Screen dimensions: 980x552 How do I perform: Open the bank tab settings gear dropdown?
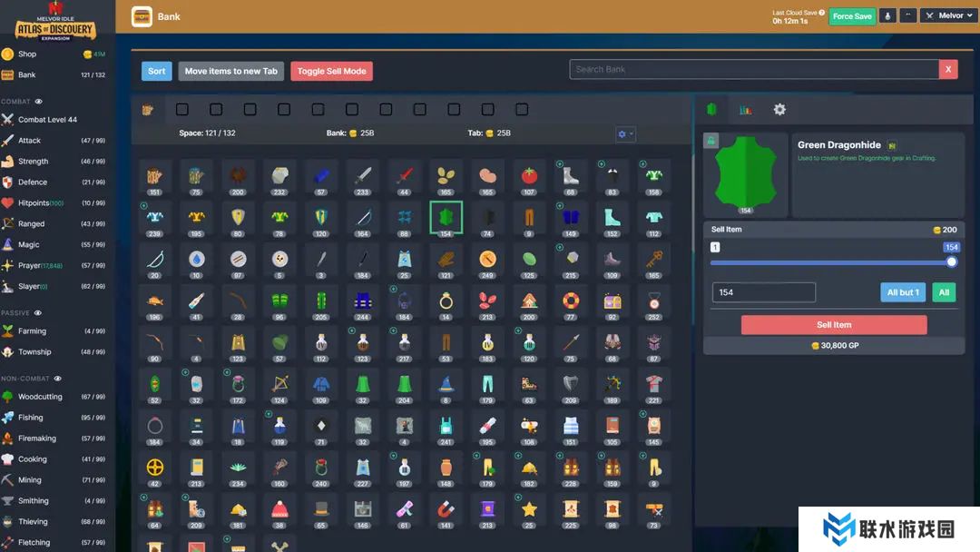(625, 134)
